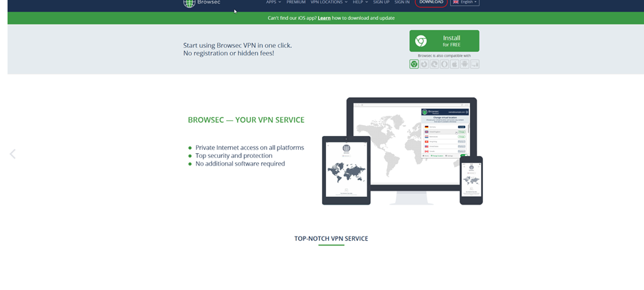Expand the APPS dropdown menu

(x=274, y=3)
